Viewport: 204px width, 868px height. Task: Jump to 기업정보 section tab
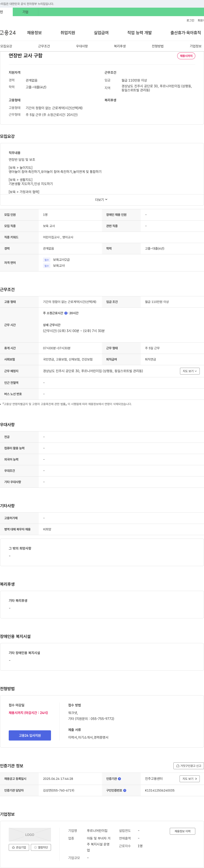(195, 46)
